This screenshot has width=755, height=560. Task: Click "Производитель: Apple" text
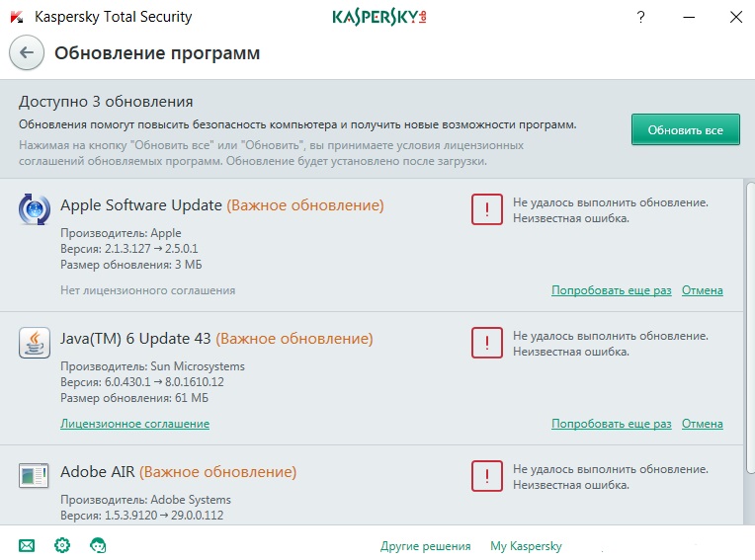(x=121, y=233)
